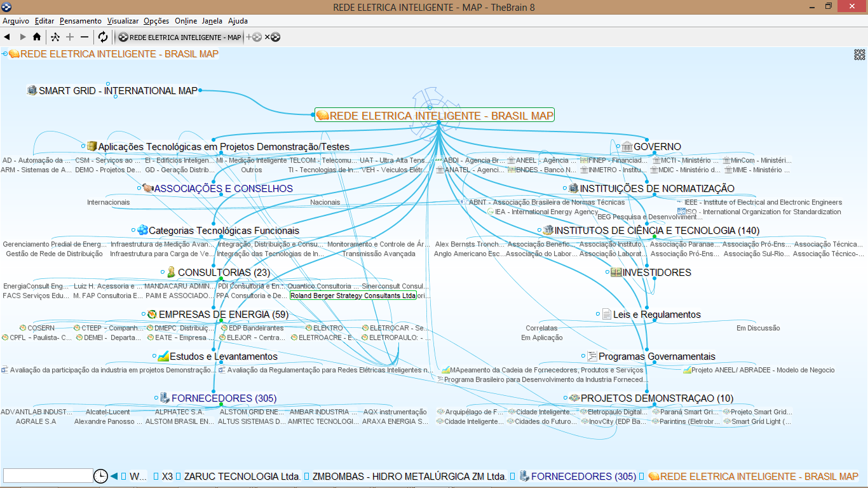Go back with the left arrow toolbar button
This screenshot has height=488, width=868.
pos(7,37)
